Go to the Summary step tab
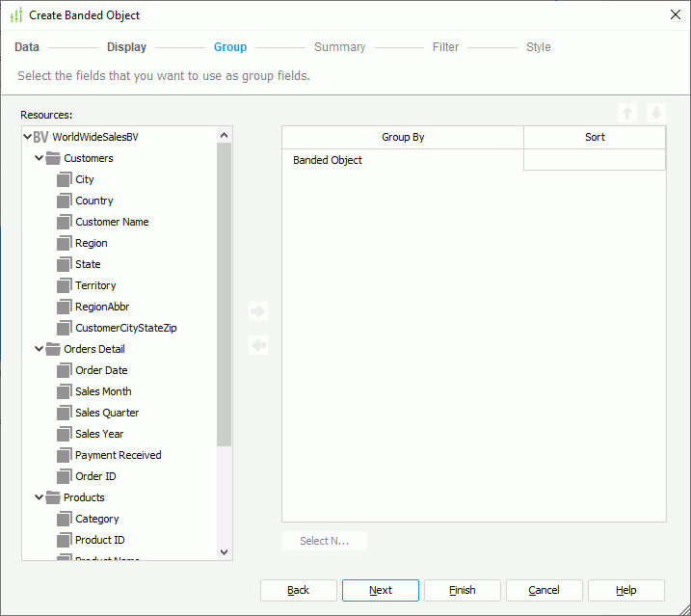 (x=339, y=47)
